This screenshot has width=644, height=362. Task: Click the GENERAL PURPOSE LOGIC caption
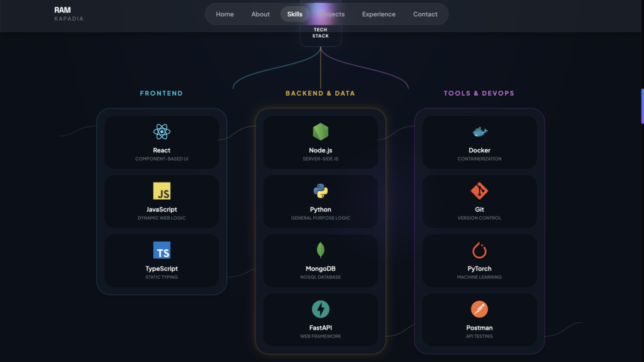point(320,218)
